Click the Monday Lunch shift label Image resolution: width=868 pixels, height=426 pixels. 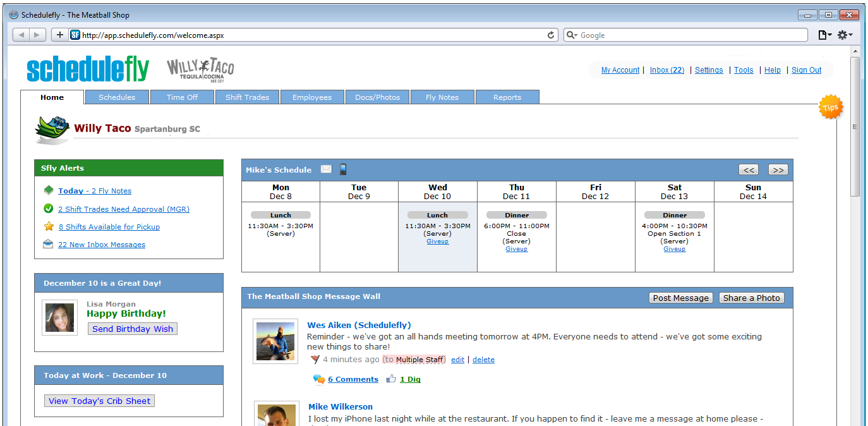point(281,215)
